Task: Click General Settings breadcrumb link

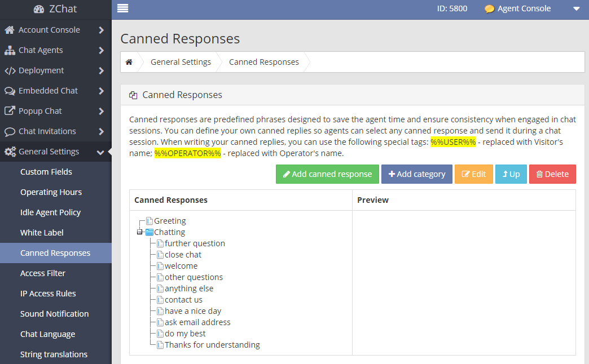Action: click(x=181, y=62)
